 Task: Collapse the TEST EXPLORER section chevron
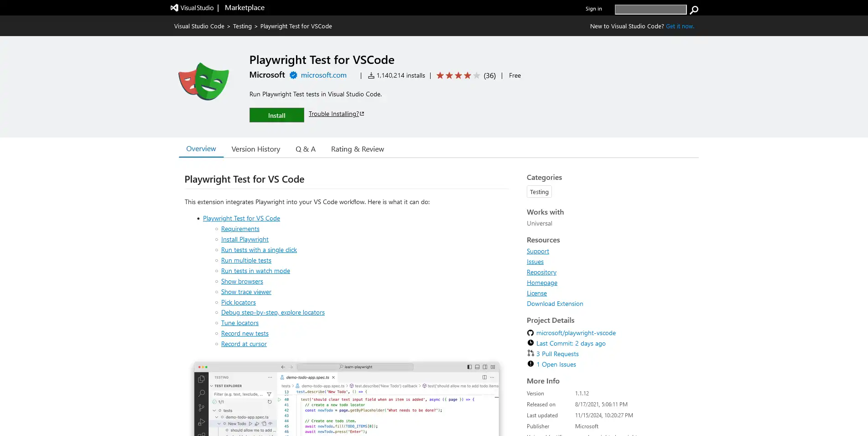pyautogui.click(x=212, y=386)
